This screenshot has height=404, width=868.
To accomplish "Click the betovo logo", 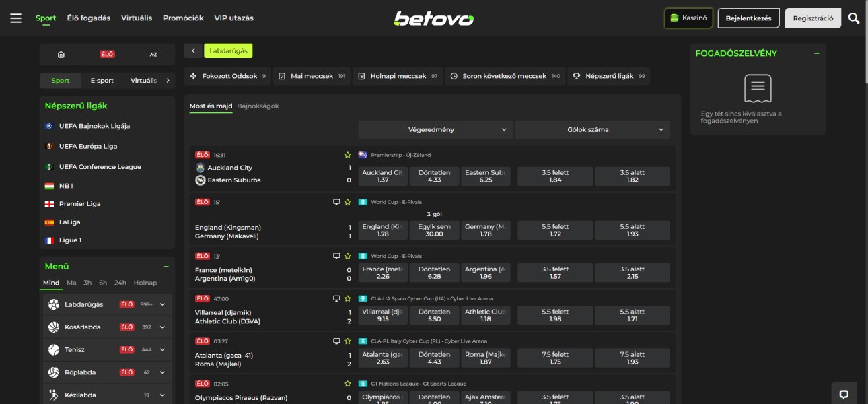I will 434,19.
